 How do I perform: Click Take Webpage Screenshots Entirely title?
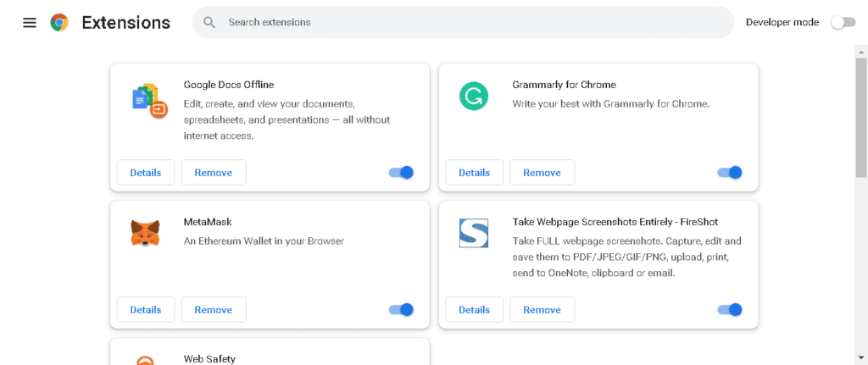(615, 222)
